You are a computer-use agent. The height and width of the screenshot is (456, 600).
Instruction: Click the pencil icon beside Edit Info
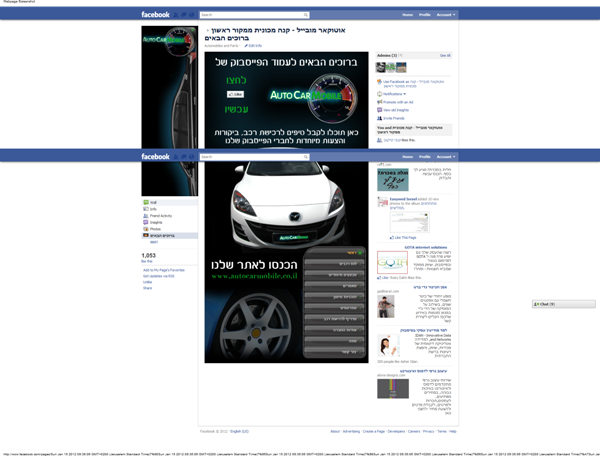coord(246,46)
